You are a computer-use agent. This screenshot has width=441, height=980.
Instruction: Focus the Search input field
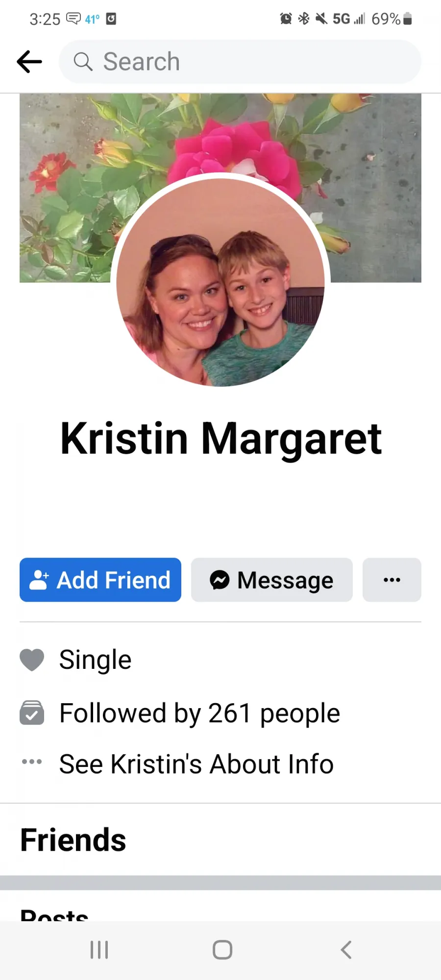click(x=240, y=62)
